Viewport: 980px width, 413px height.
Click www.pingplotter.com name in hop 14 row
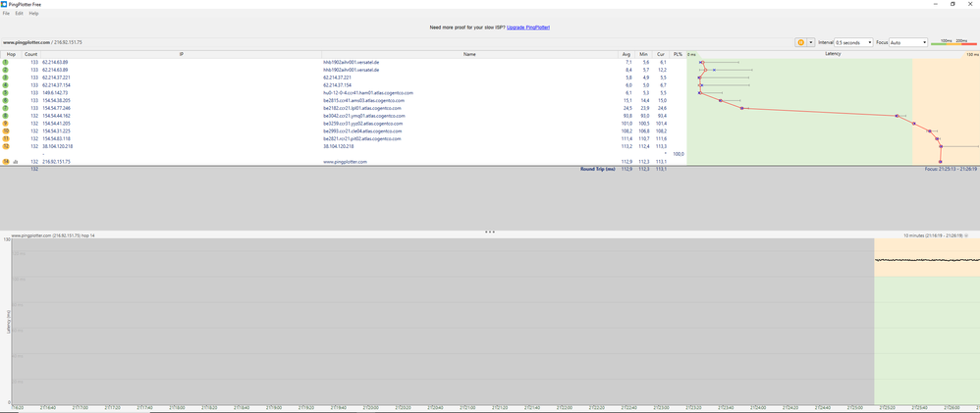(345, 162)
